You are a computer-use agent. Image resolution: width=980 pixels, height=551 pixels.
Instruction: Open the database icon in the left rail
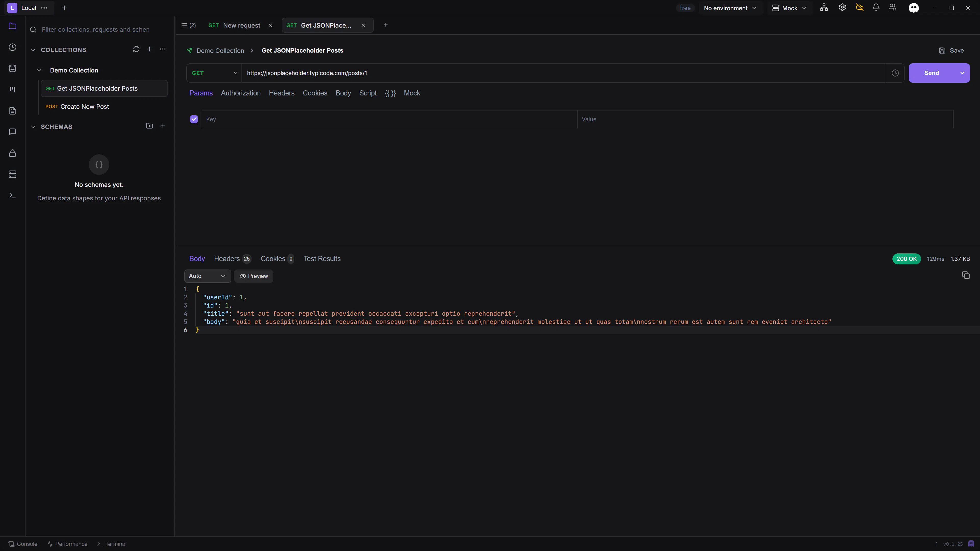tap(13, 68)
